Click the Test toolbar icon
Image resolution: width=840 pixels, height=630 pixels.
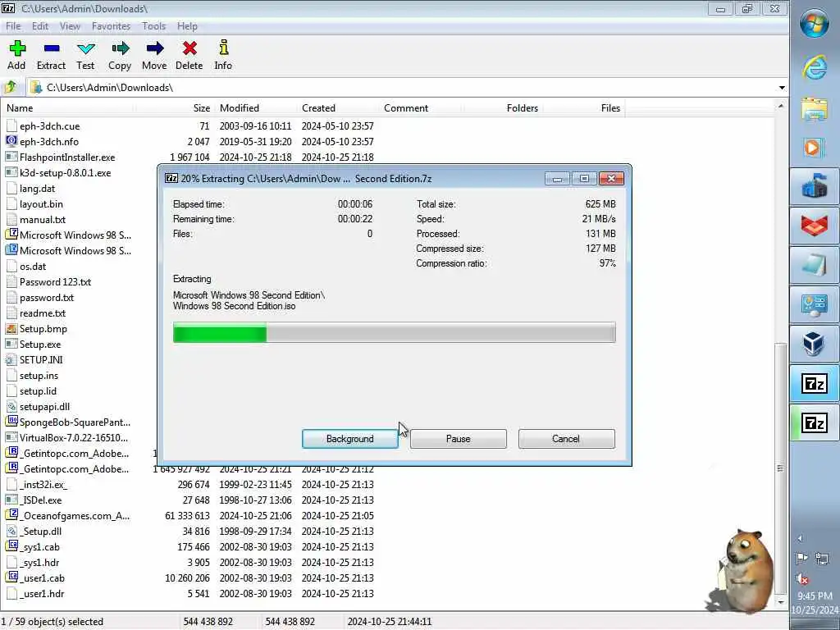85,49
